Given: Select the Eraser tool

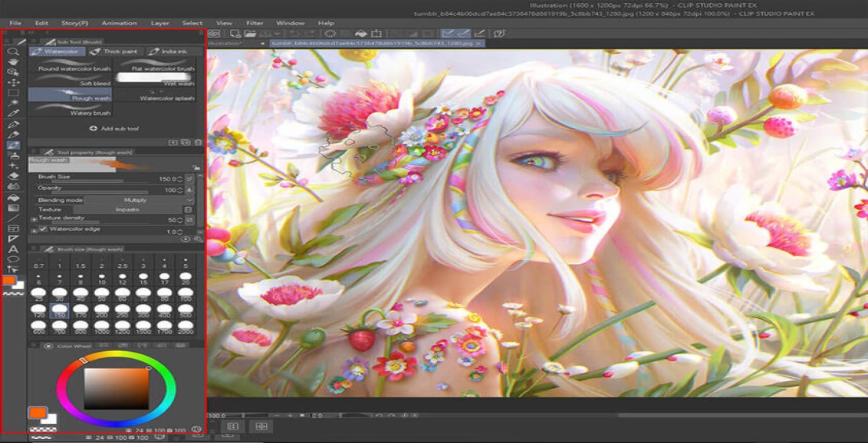Looking at the screenshot, I should tap(13, 176).
